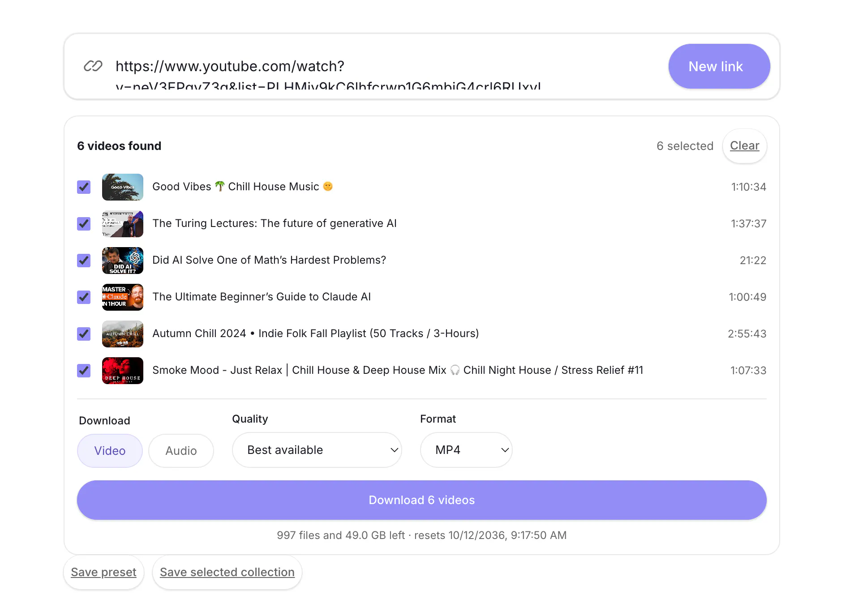This screenshot has height=616, width=850.
Task: Clear the current video selection
Action: click(744, 146)
